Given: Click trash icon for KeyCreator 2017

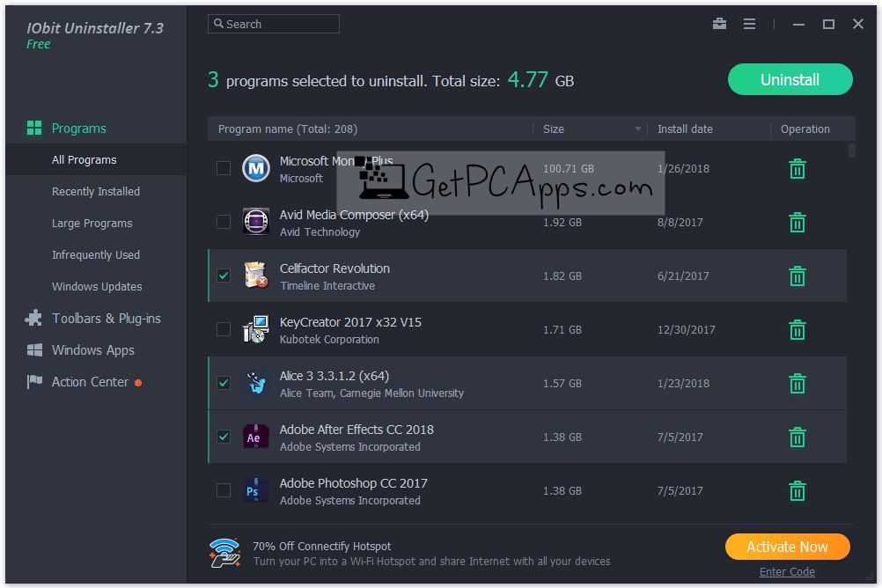Looking at the screenshot, I should click(797, 330).
